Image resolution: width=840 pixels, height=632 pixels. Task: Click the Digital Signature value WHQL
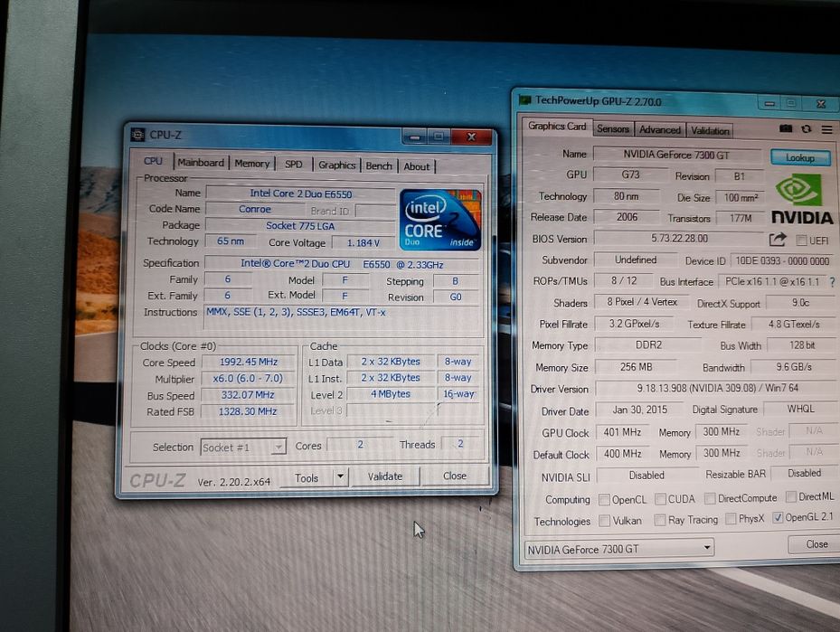[800, 409]
